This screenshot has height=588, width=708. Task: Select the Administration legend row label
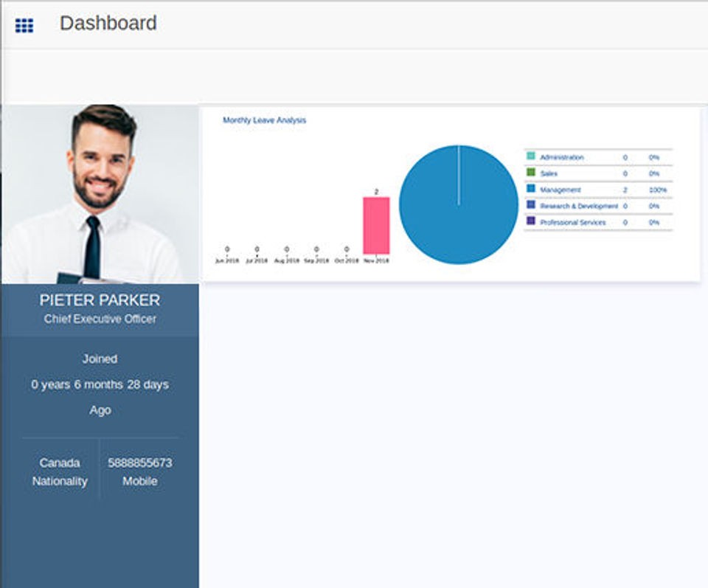[x=562, y=157]
